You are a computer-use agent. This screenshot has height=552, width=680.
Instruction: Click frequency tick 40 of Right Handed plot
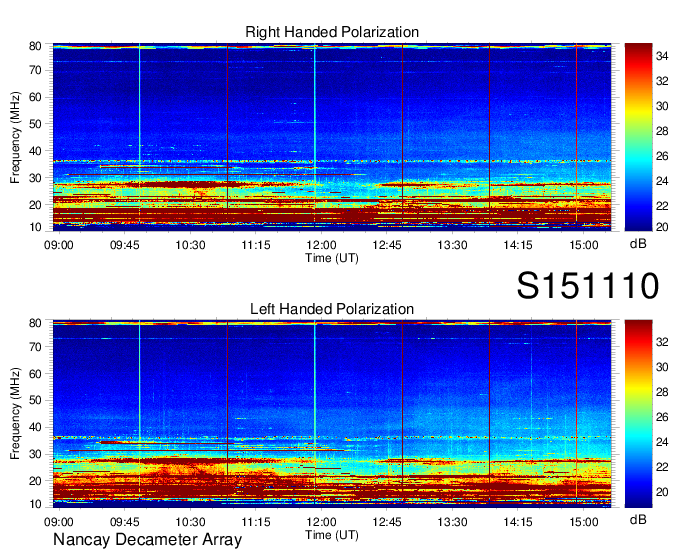click(x=35, y=151)
